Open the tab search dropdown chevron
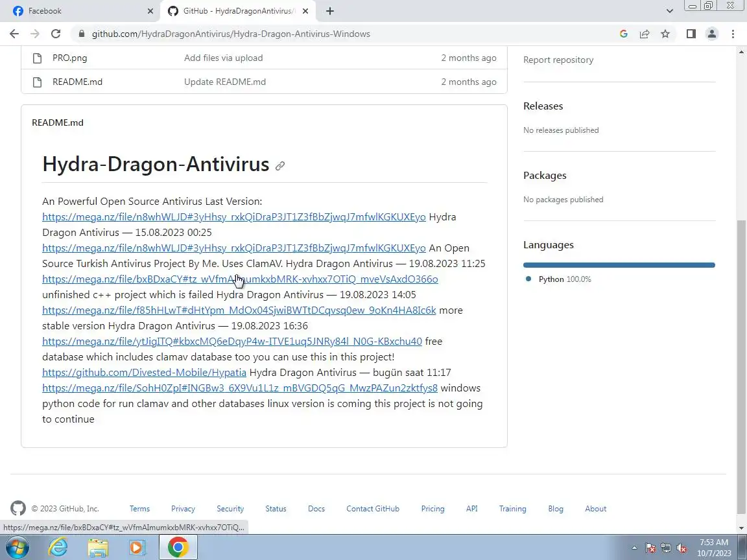The width and height of the screenshot is (747, 560). (669, 11)
